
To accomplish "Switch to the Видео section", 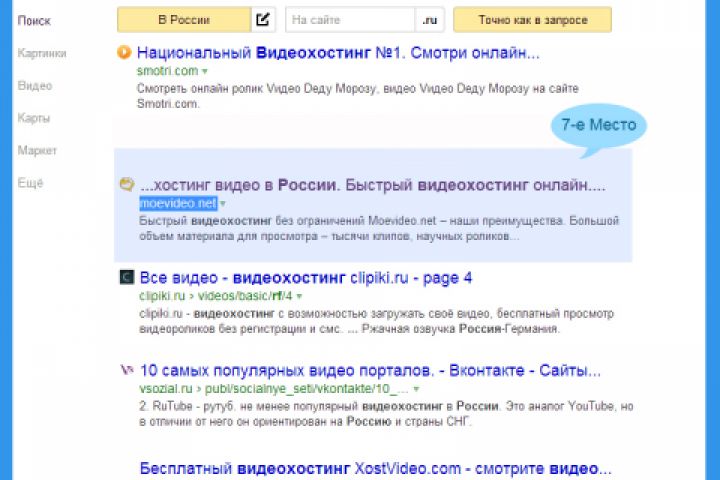I will (35, 85).
